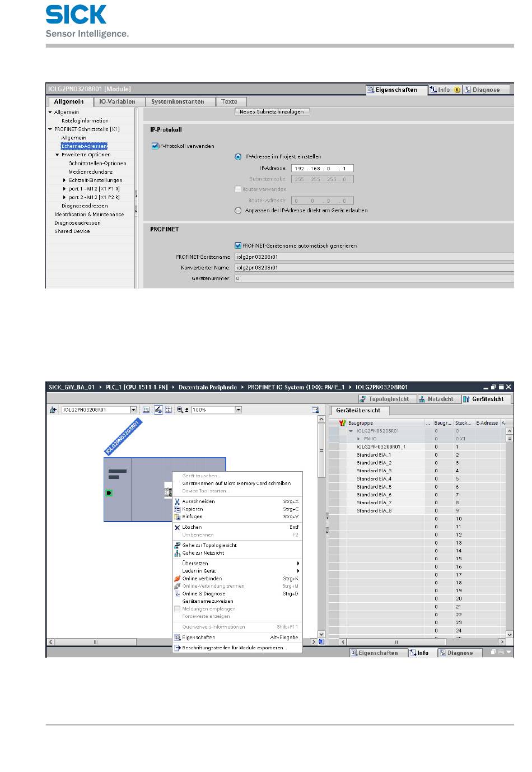Viewport: 532px width, 772px height.
Task: Collapse PROFINET-Schnittstelle [X1] tree node
Action: point(50,129)
